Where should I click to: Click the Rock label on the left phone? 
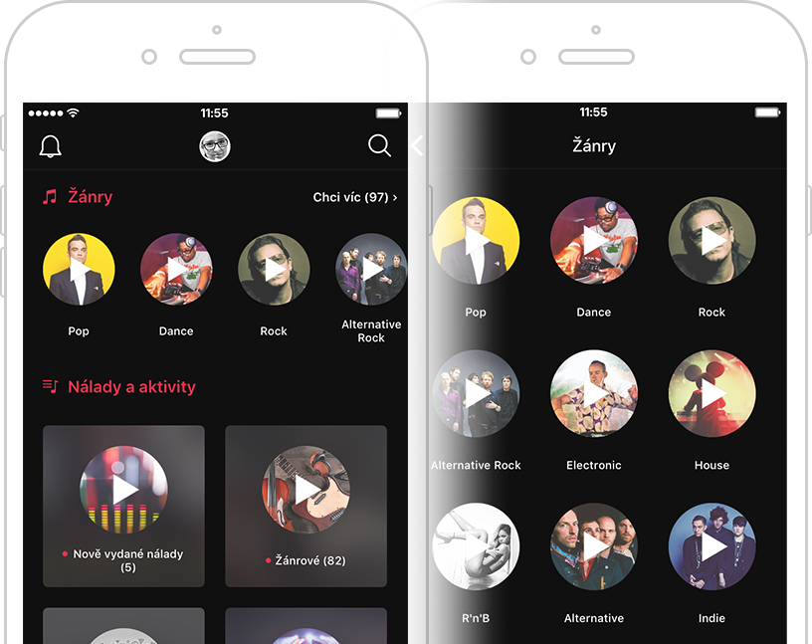(x=274, y=331)
